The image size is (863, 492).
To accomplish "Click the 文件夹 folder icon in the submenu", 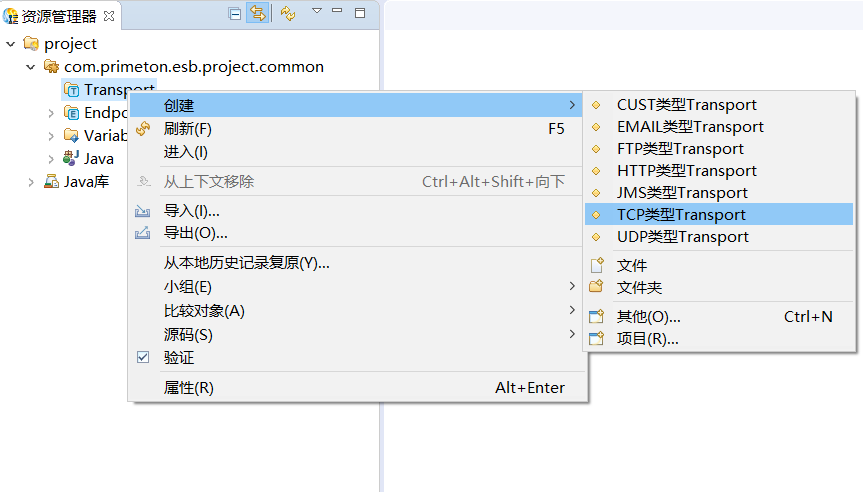I will (x=597, y=287).
